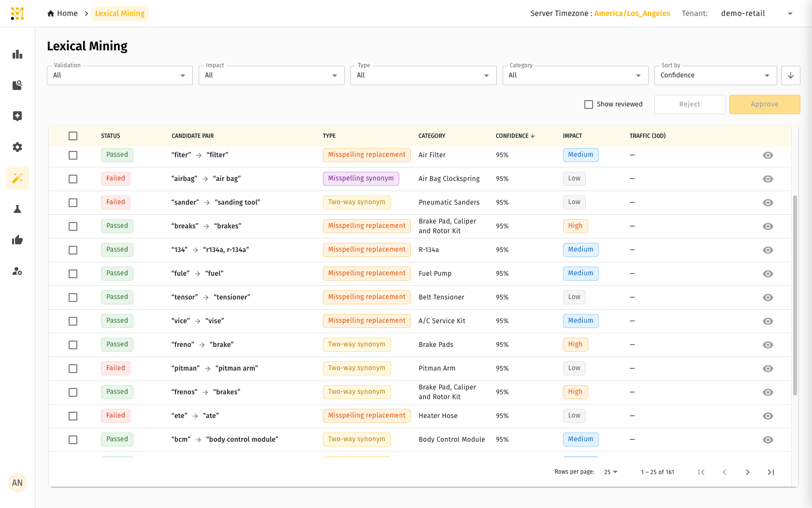Viewport: 812px width, 508px height.
Task: Open eye icon for the "freno" row
Action: [x=768, y=345]
